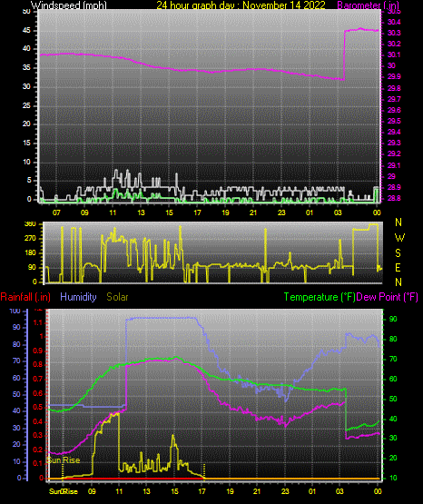The height and width of the screenshot is (504, 423).
Task: Click the 'Barometer (.in)' axis title
Action: pyautogui.click(x=368, y=5)
